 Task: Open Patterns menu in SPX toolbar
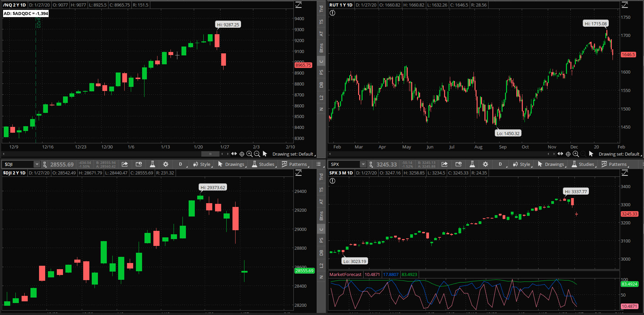[615, 164]
